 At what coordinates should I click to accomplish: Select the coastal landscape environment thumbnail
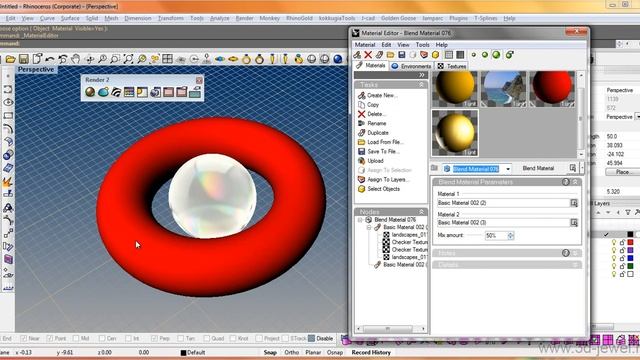(503, 89)
